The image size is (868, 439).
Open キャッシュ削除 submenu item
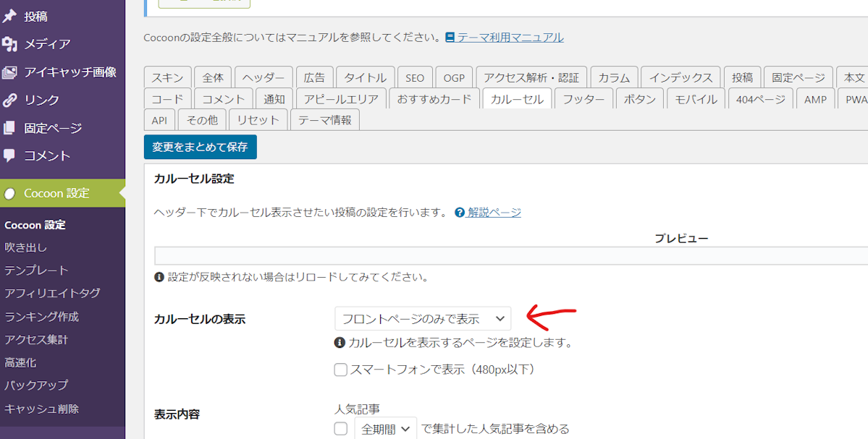pos(41,409)
